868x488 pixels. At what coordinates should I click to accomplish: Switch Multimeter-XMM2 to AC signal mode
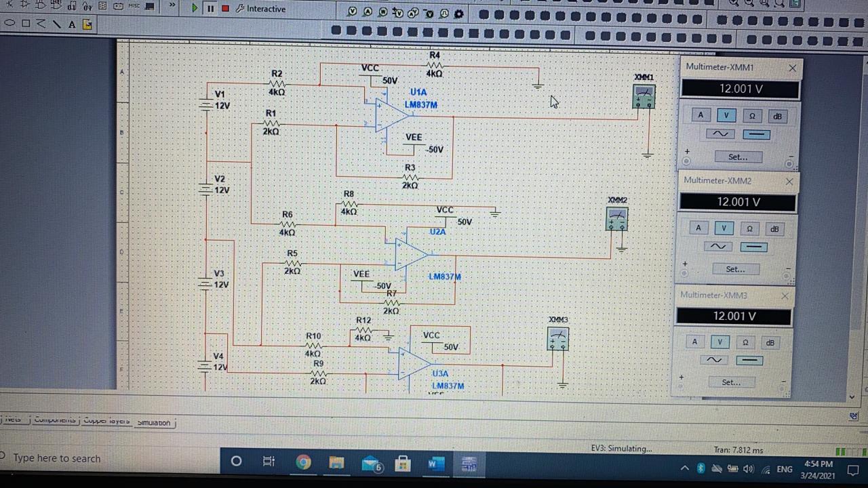pos(718,246)
